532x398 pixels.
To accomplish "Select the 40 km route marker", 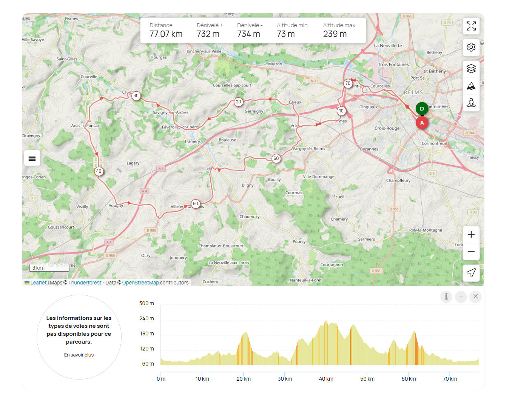I will coord(99,171).
